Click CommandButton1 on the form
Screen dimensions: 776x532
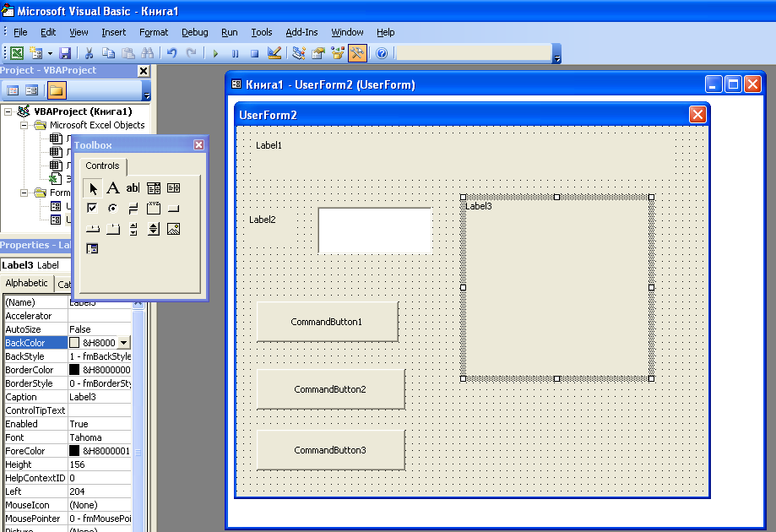click(327, 322)
